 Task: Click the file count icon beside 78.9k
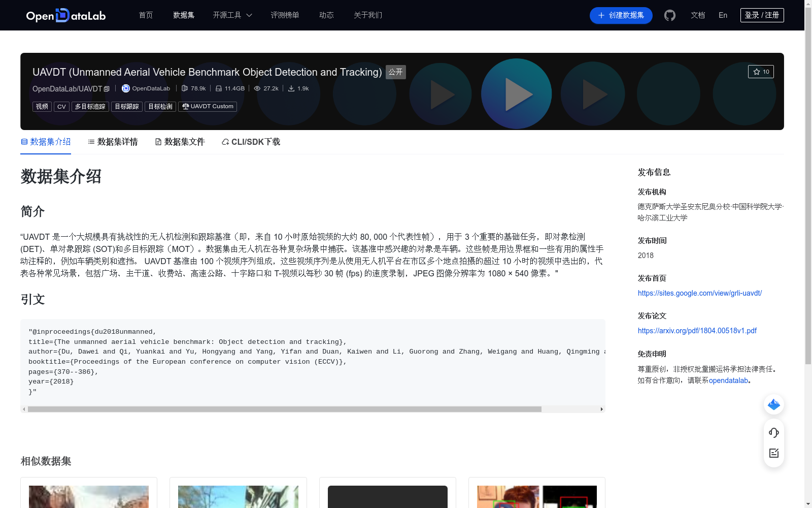tap(185, 88)
